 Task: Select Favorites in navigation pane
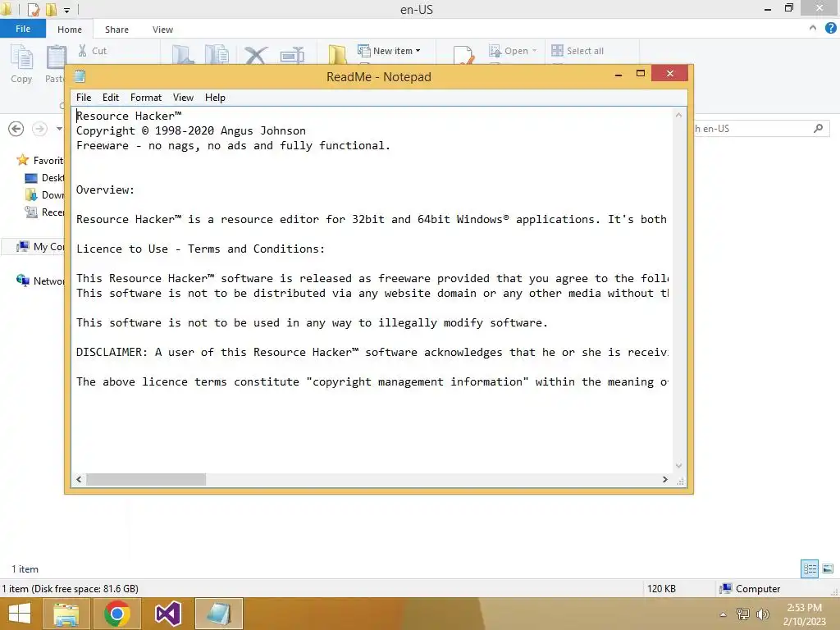point(39,160)
